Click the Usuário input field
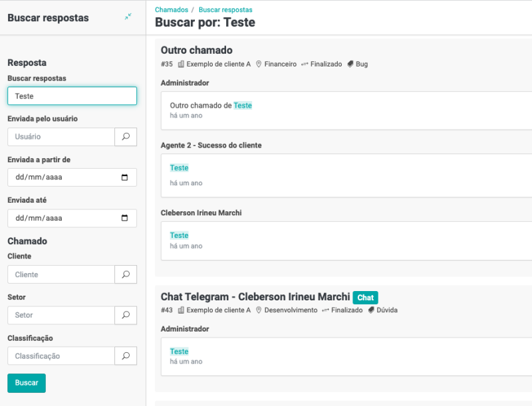 click(x=61, y=137)
